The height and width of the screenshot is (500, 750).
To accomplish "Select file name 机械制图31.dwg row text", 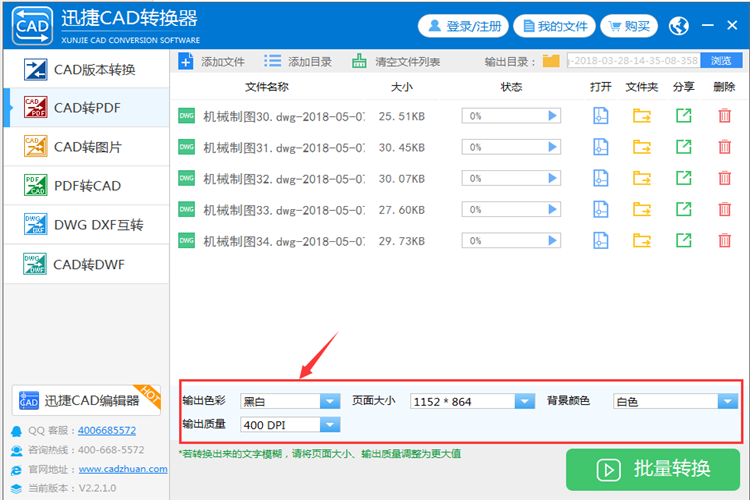I will [284, 147].
